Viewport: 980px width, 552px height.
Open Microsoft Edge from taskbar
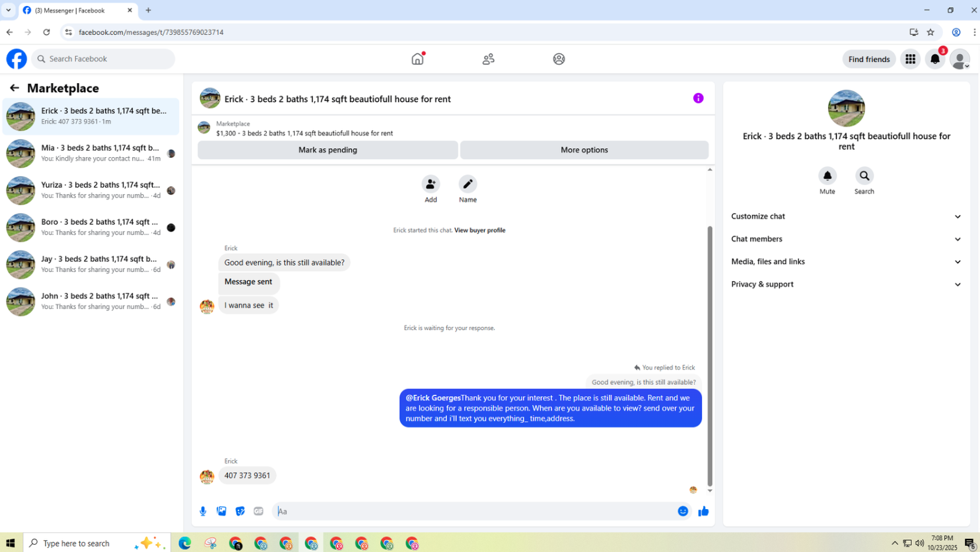[x=185, y=543]
